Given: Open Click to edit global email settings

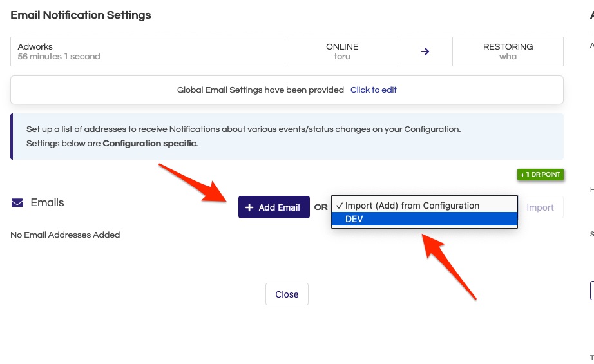Looking at the screenshot, I should coord(373,90).
